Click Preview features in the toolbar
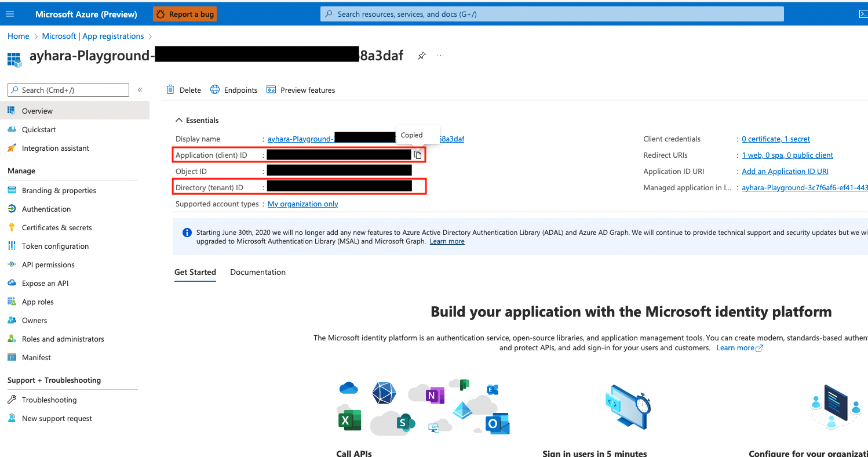This screenshot has width=868, height=457. (x=301, y=90)
